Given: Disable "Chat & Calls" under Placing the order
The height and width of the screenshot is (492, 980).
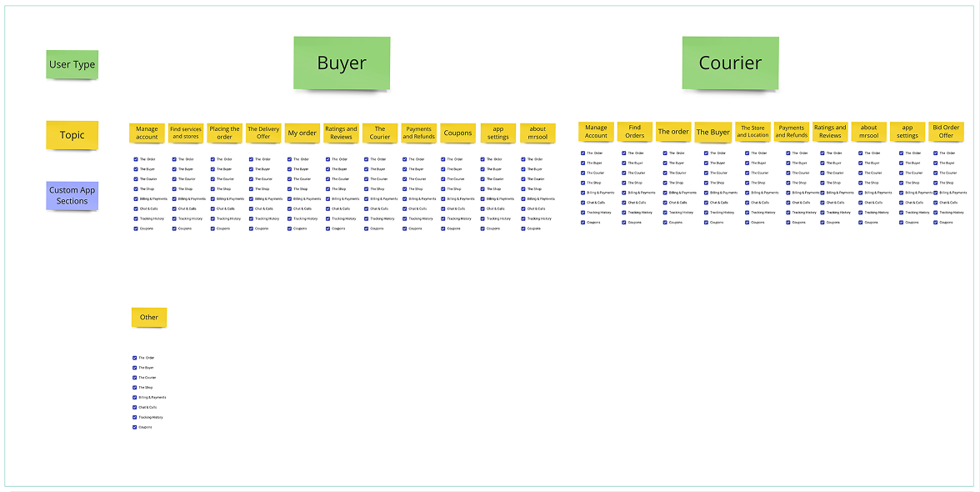Looking at the screenshot, I should 213,208.
